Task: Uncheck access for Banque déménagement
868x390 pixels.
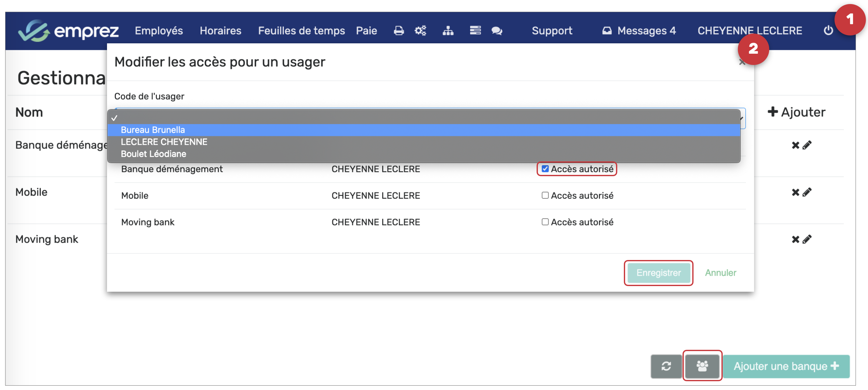Action: click(545, 169)
